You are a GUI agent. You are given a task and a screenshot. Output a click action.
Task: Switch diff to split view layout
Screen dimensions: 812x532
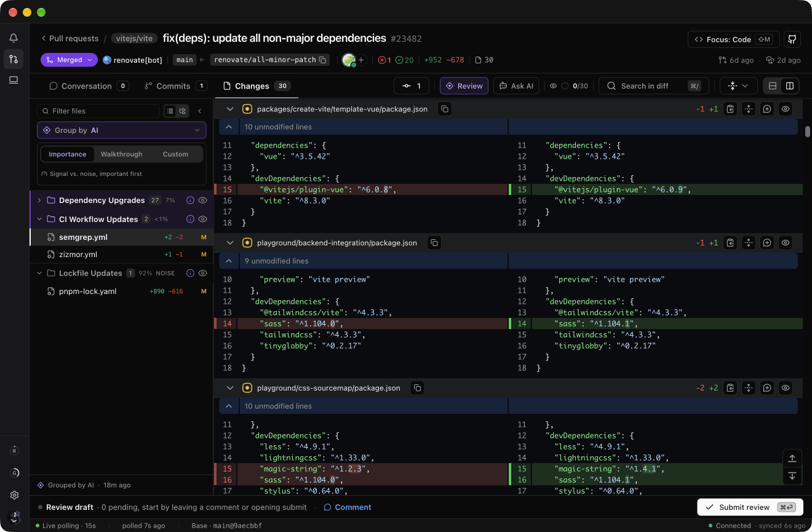click(790, 86)
